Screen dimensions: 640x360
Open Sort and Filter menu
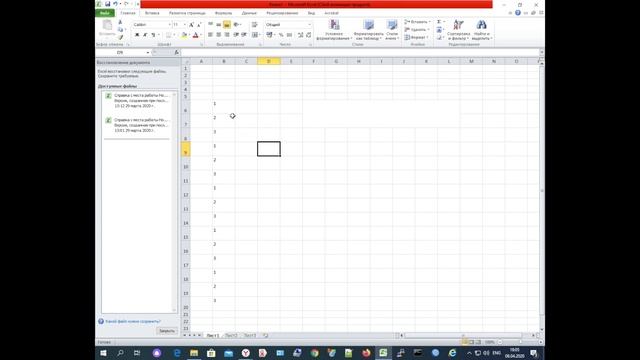click(458, 30)
